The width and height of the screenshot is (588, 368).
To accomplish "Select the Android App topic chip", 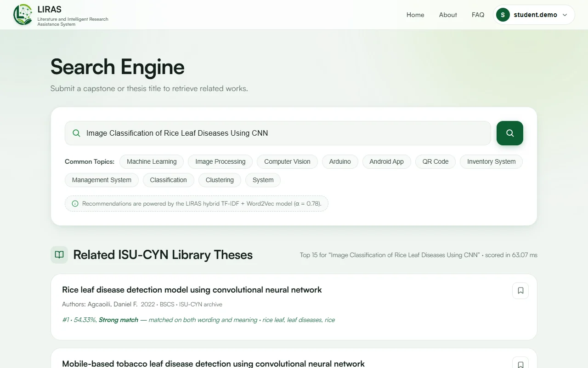I will click(x=386, y=161).
